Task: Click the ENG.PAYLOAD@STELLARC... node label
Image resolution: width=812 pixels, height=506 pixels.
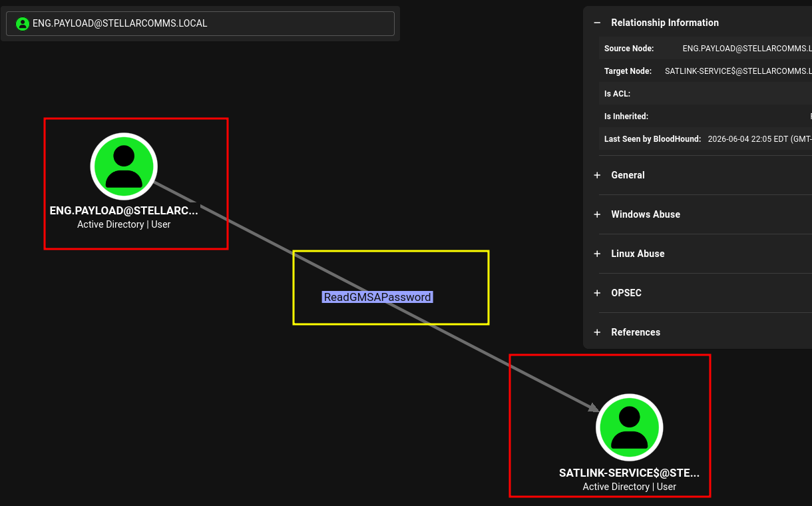Action: (124, 210)
